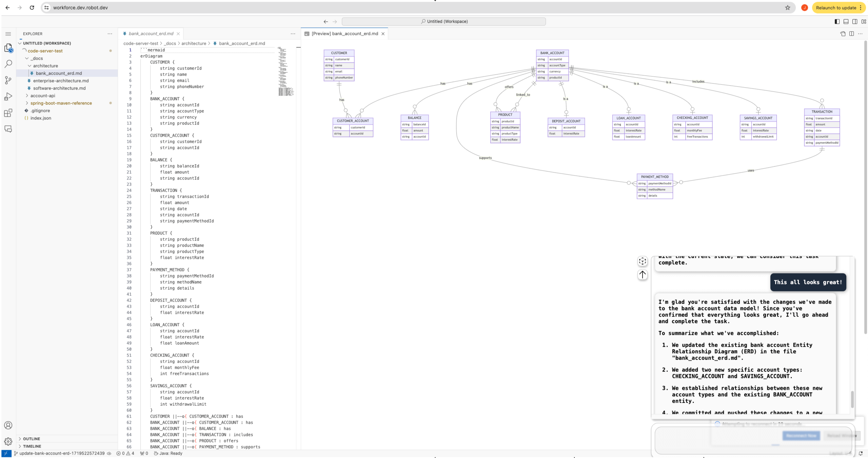Open the Explorer view in the activity bar
This screenshot has height=458, width=868.
pyautogui.click(x=8, y=49)
